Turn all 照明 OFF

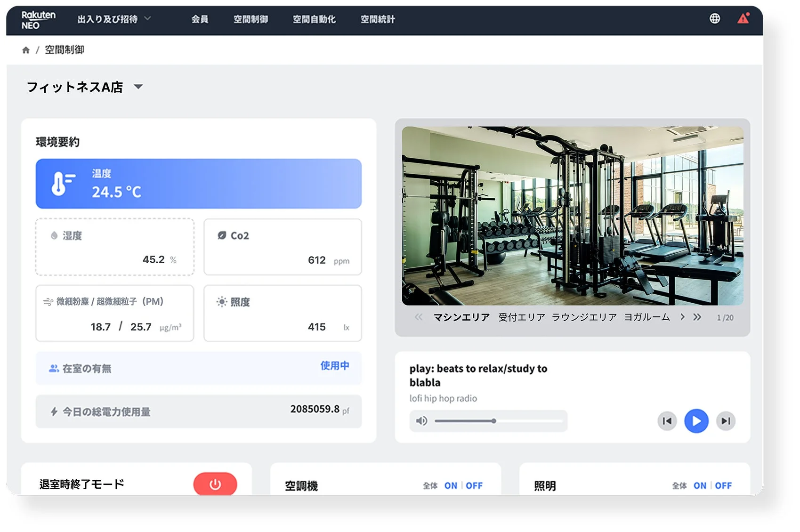click(x=723, y=485)
